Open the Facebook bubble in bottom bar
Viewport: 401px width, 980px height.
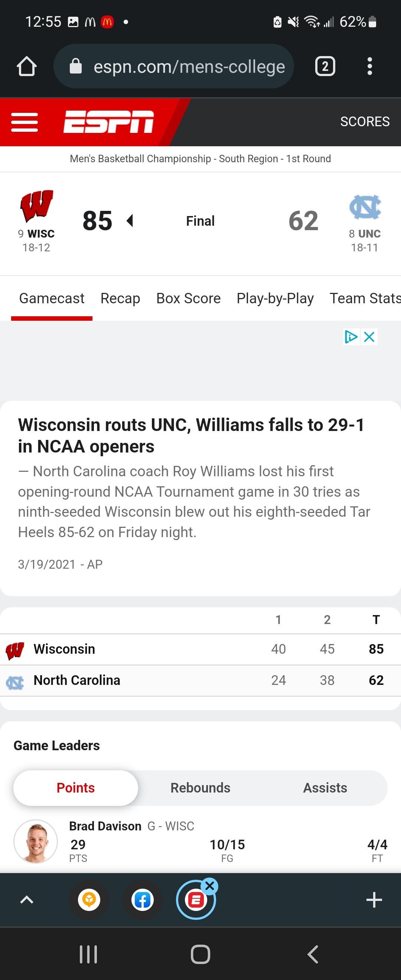coord(143,900)
